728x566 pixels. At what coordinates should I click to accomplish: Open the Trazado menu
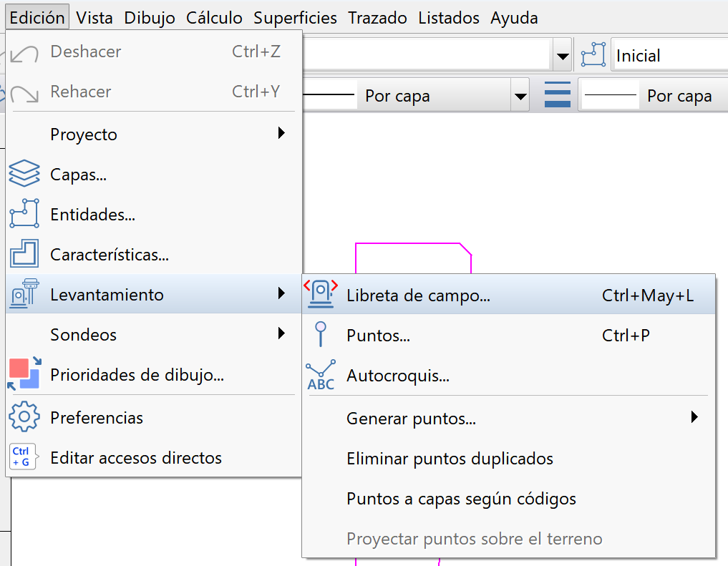pyautogui.click(x=377, y=18)
